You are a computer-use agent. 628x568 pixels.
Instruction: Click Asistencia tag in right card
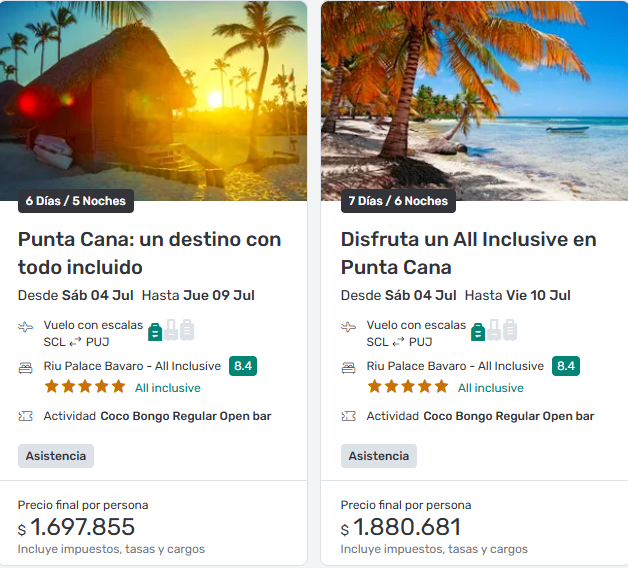[379, 456]
